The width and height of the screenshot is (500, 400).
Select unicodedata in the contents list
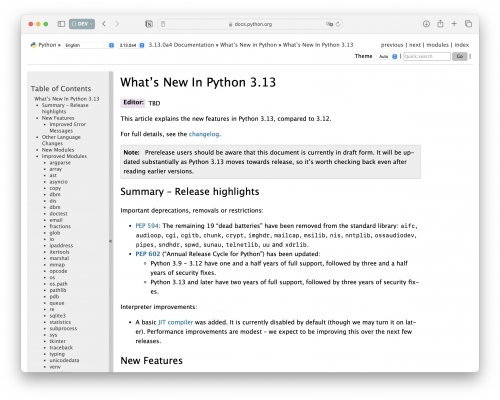click(x=64, y=360)
